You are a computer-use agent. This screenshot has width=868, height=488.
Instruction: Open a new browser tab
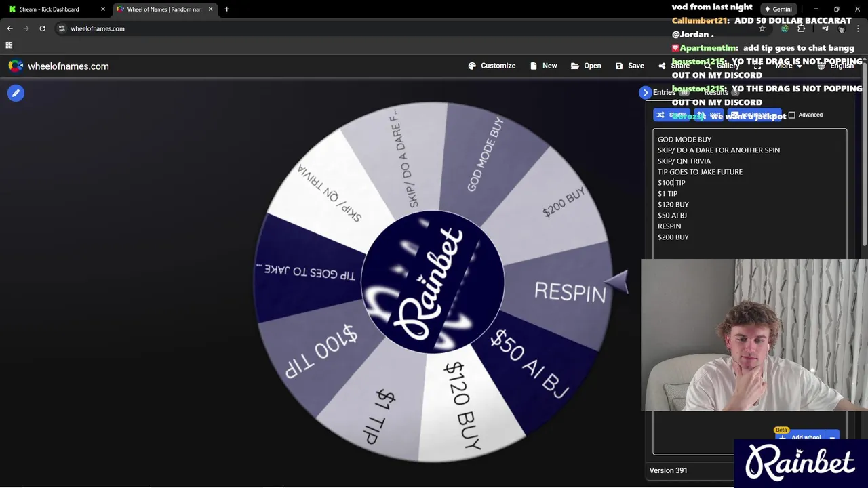point(226,9)
